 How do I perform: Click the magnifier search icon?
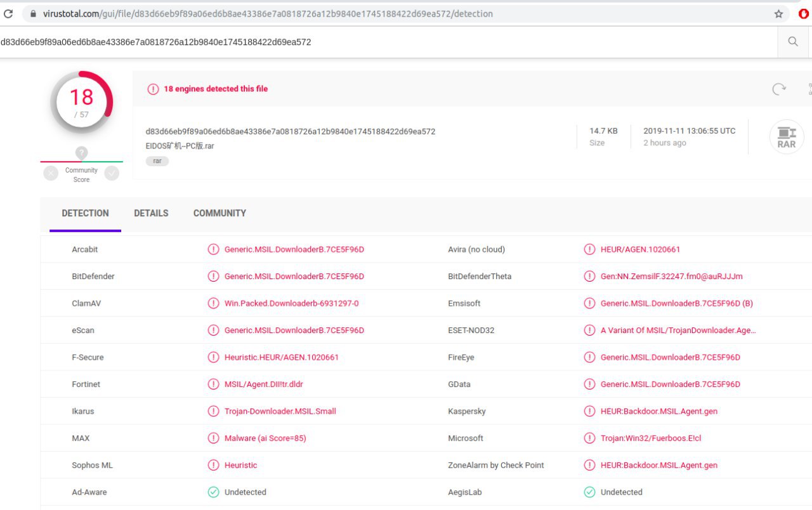point(793,42)
